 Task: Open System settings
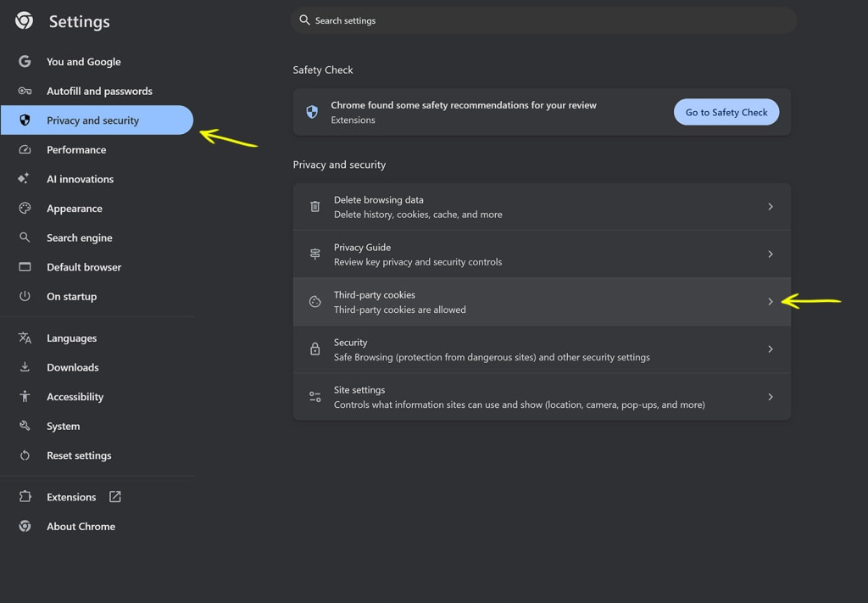pos(97,426)
